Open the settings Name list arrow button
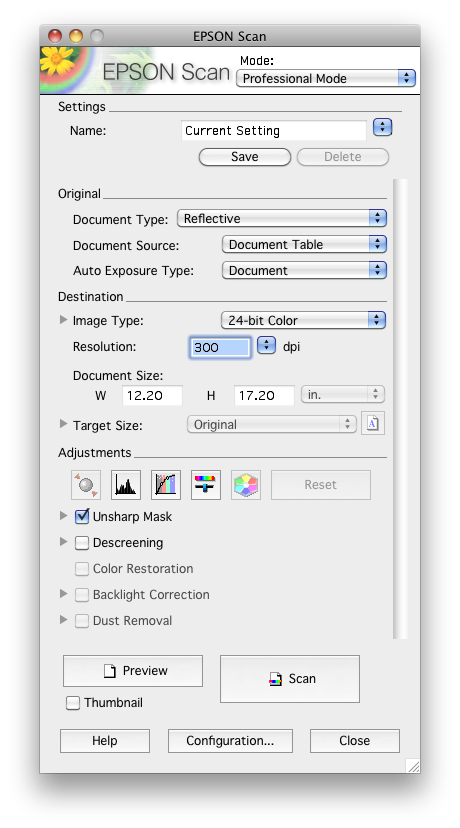The image size is (460, 828). click(382, 127)
